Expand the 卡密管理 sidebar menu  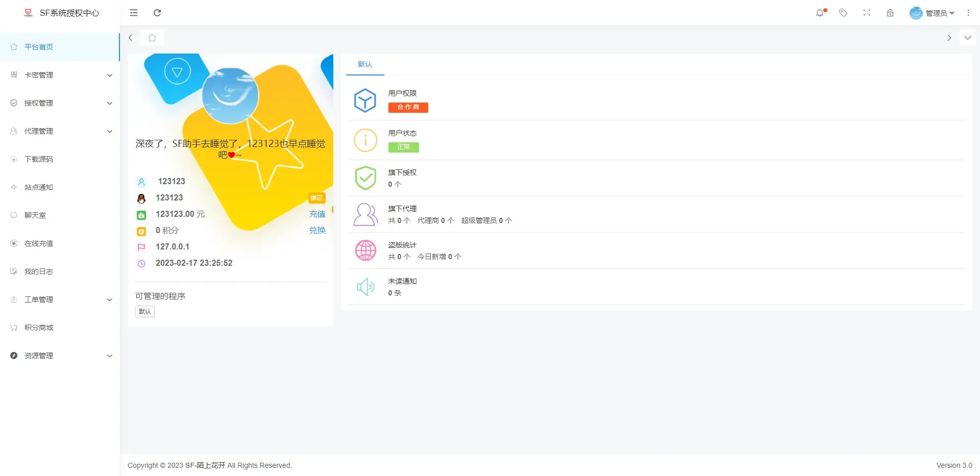click(60, 75)
